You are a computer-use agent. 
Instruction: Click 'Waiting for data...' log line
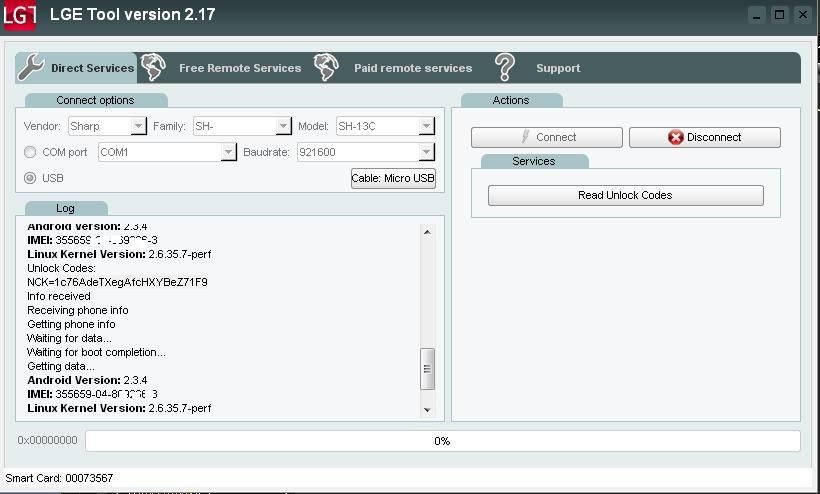pyautogui.click(x=69, y=339)
